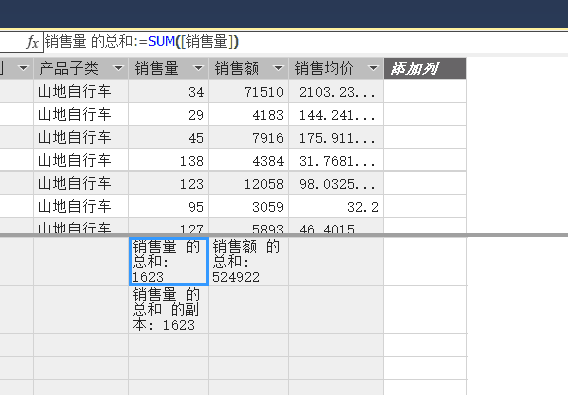Click the empty measure cell under 销售额 的总和
568x395 pixels.
click(x=248, y=309)
